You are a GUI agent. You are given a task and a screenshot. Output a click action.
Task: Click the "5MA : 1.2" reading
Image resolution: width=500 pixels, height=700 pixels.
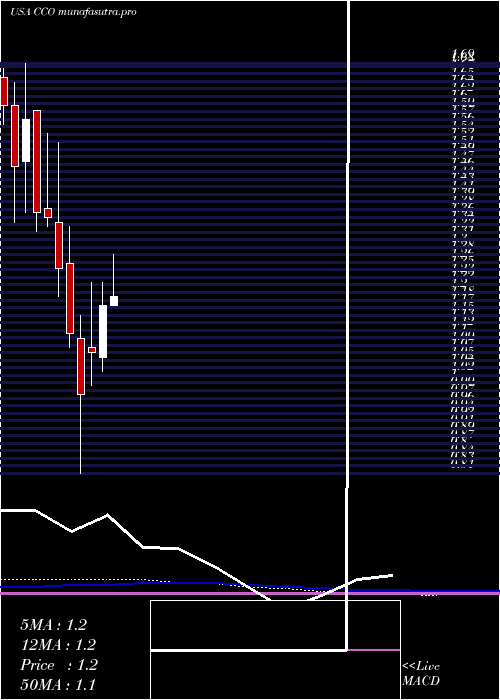point(54,625)
